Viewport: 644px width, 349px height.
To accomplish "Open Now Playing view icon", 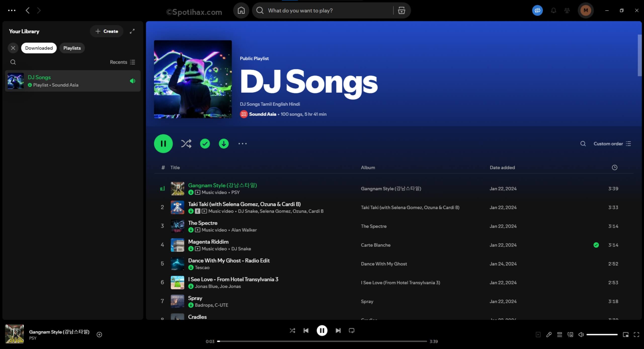I will [x=538, y=335].
